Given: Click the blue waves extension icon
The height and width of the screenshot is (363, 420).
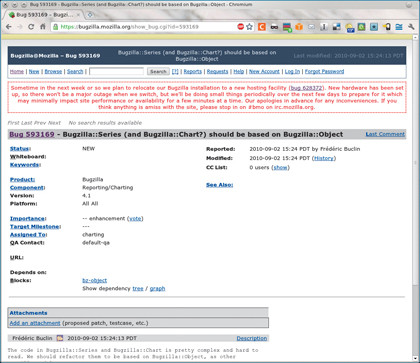Looking at the screenshot, I should 399,27.
